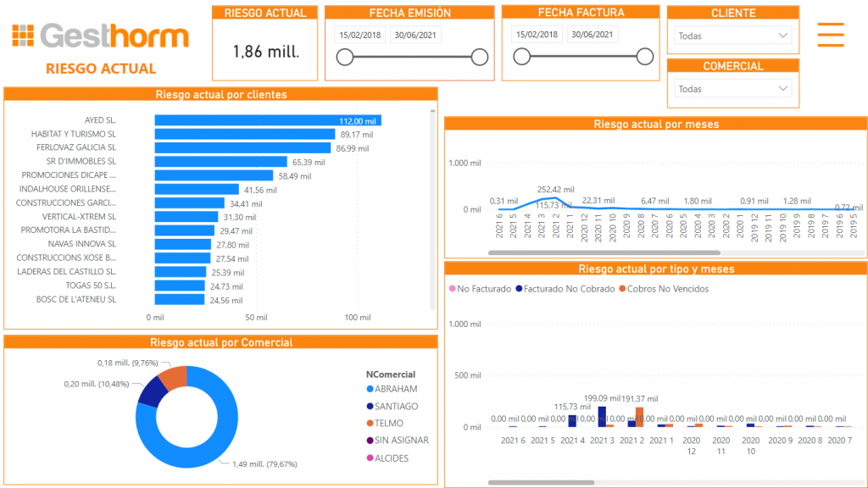Image resolution: width=868 pixels, height=488 pixels.
Task: Click the HABITAT Y TURISMO SL bar
Action: (244, 134)
